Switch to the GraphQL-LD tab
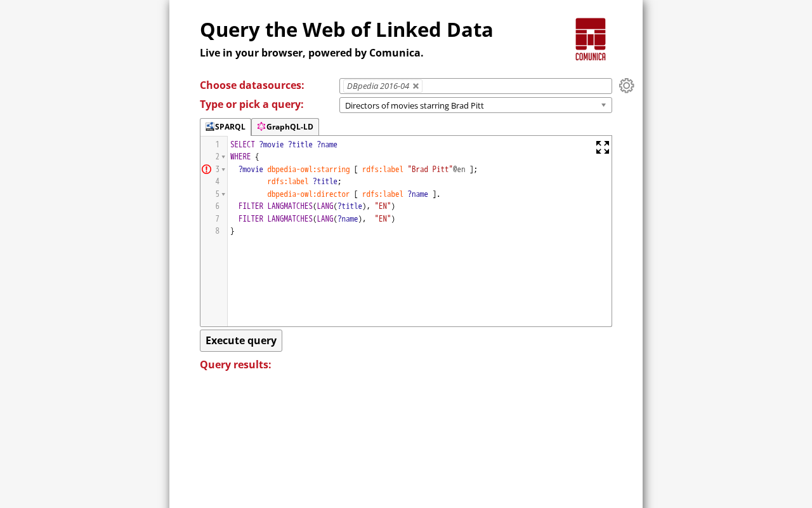Screen dimensions: 812x508 pyautogui.click(x=285, y=127)
